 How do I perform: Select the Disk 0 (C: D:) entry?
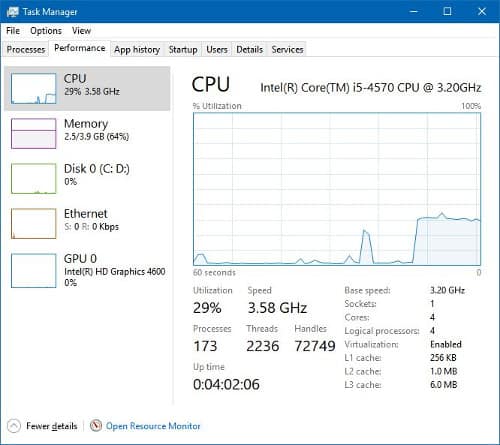point(87,178)
